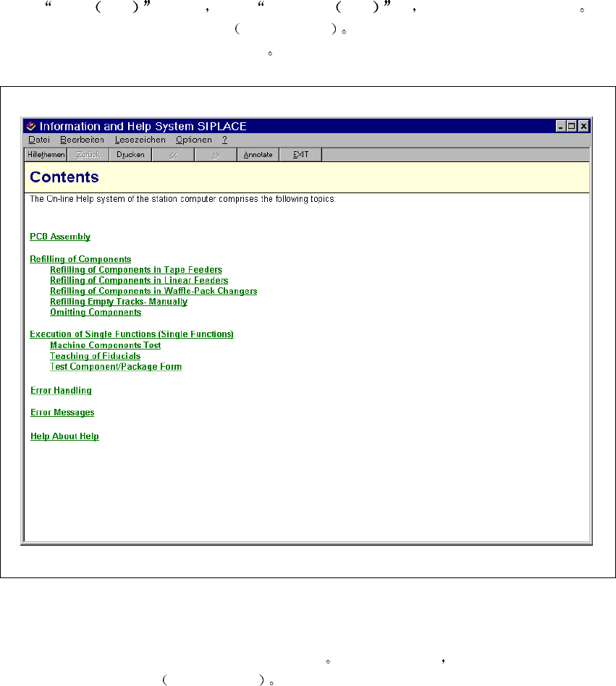Open the Error Messages link
The height and width of the screenshot is (686, 616).
62,412
